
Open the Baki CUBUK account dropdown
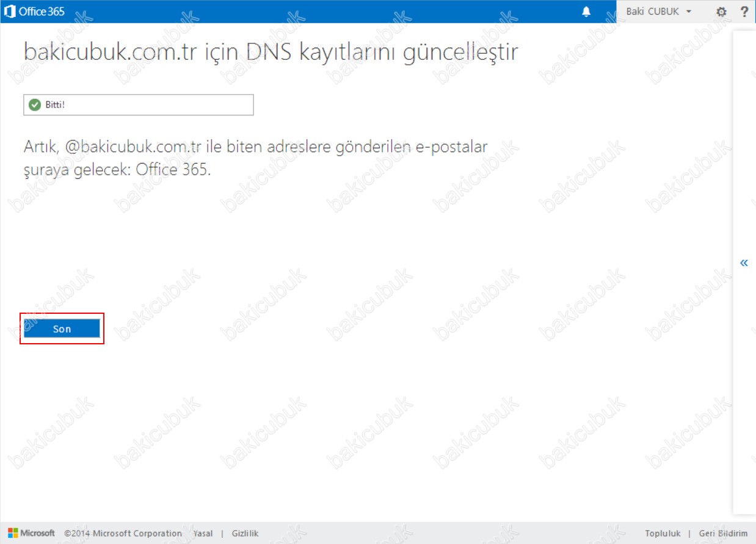tap(659, 12)
